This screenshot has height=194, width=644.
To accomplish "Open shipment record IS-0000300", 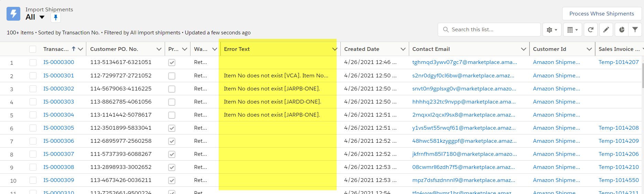I will click(x=59, y=62).
